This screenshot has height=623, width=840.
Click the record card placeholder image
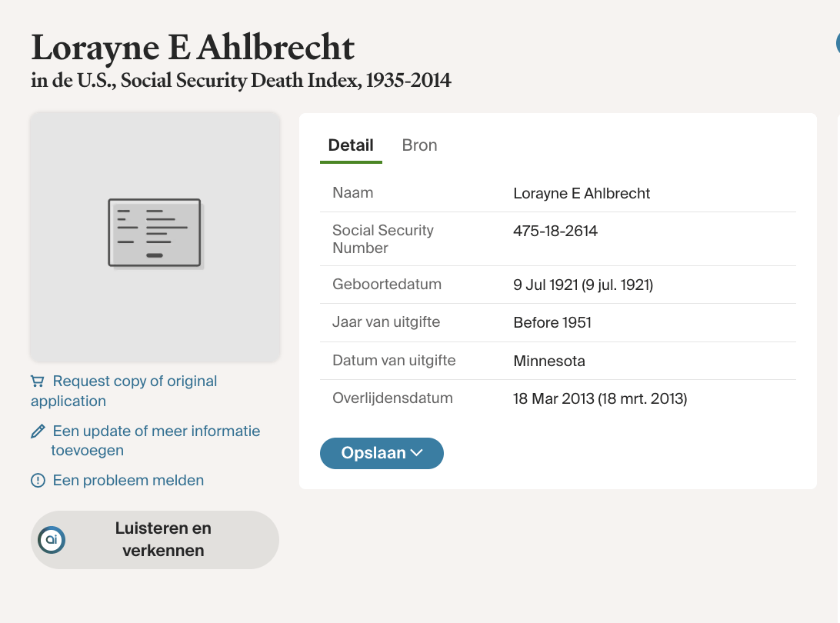(155, 235)
